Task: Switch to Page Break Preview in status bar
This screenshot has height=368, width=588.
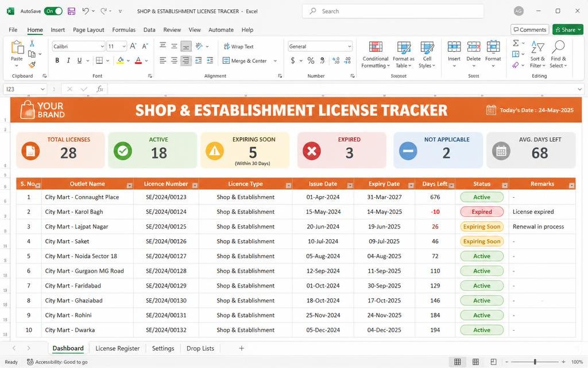Action: tap(493, 362)
